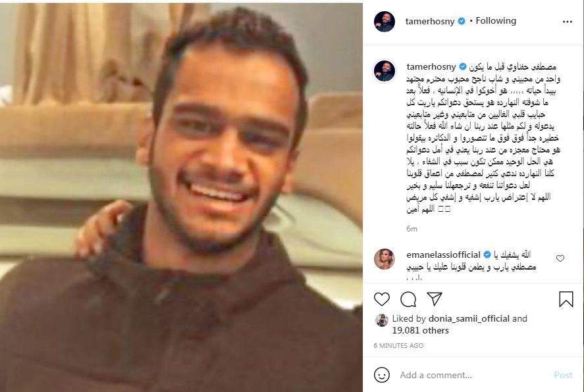Screen dimensions: 584x392
Task: Click emanelassiofficial's avatar picture
Action: pyautogui.click(x=385, y=259)
